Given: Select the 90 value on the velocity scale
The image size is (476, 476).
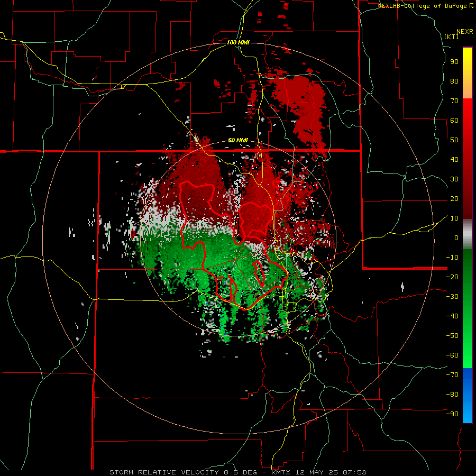Looking at the screenshot, I should (454, 62).
